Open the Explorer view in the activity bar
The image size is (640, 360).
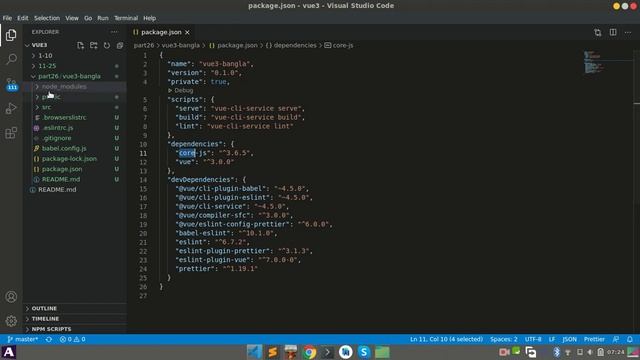11,35
